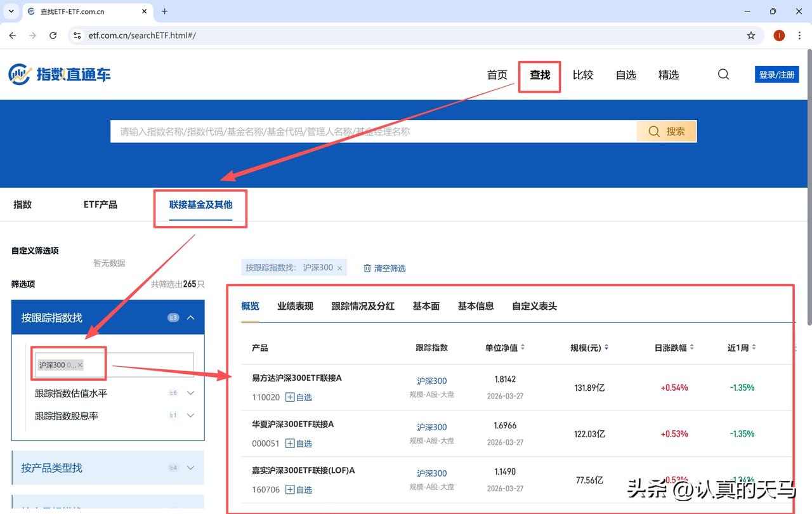Open fund 易方达沪深300ETF联接A
The height and width of the screenshot is (514, 812).
click(297, 378)
